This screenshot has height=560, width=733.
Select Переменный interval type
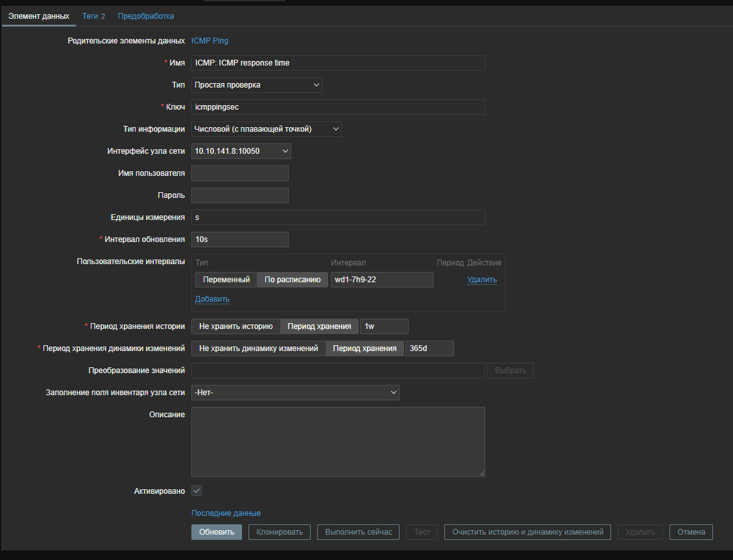226,280
